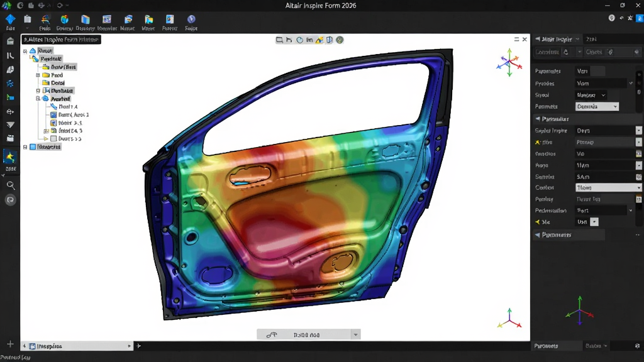Open the Altair Inspire panel header dropdown
This screenshot has height=362, width=644.
[577, 39]
